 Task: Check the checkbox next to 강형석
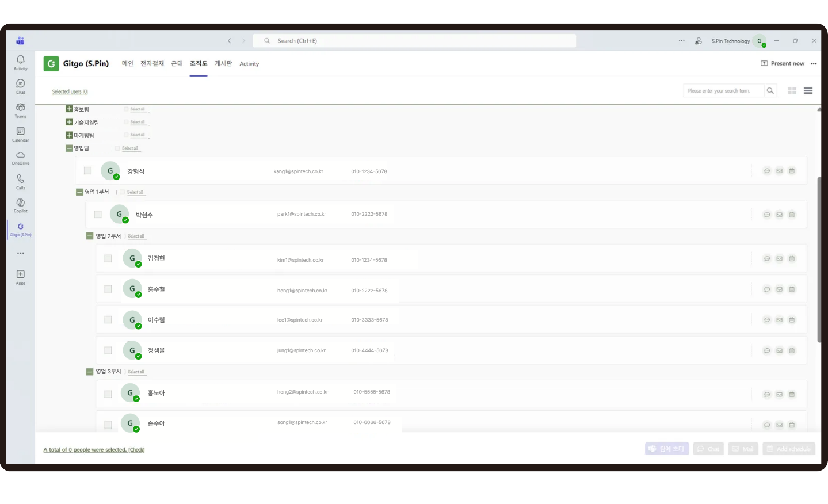point(87,170)
